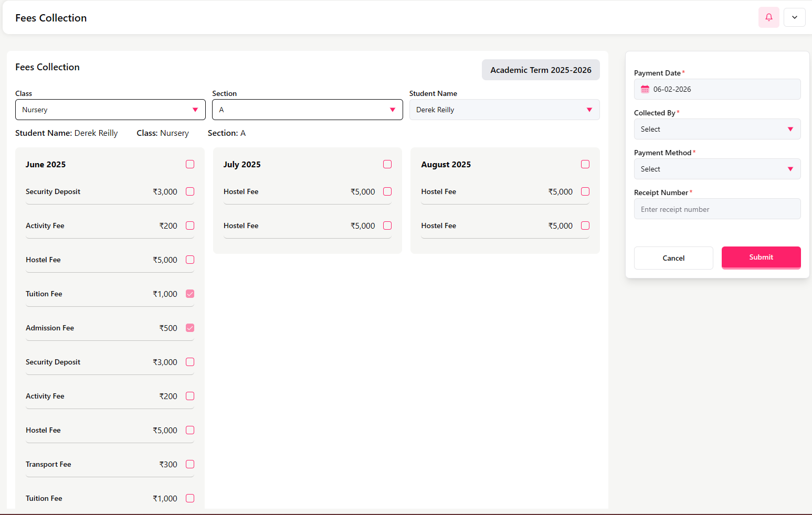Click the Payment Date field

pos(724,89)
